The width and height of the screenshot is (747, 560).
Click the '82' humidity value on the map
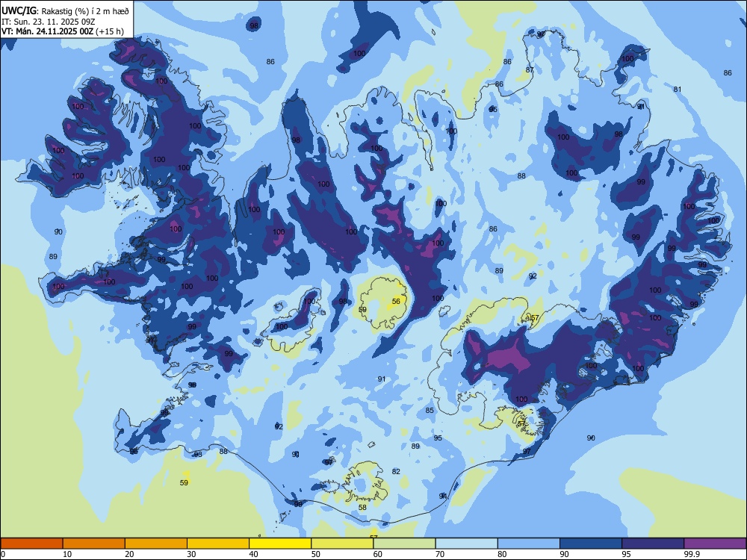pyautogui.click(x=396, y=471)
